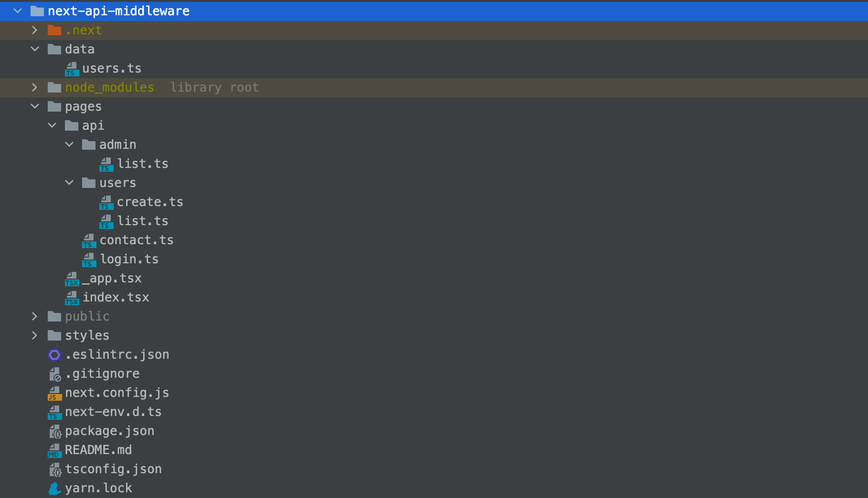
Task: Click the ESLint icon next to .eslintrc.json
Action: [54, 355]
